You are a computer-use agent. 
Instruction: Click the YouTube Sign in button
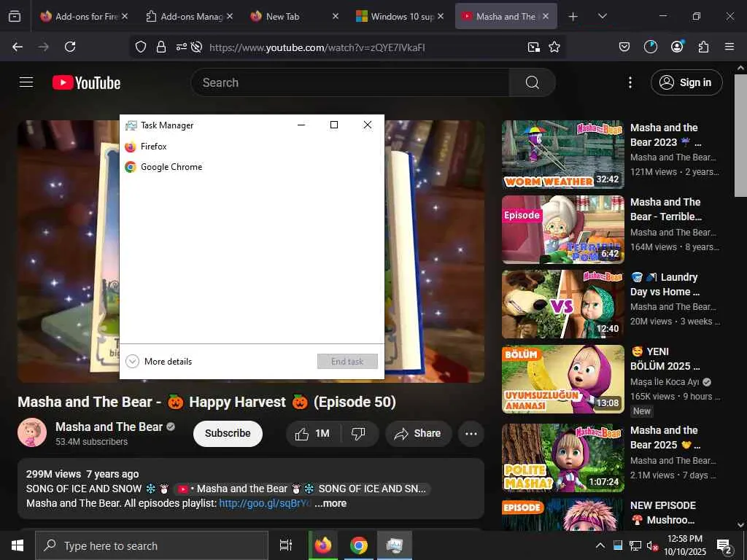tap(686, 82)
